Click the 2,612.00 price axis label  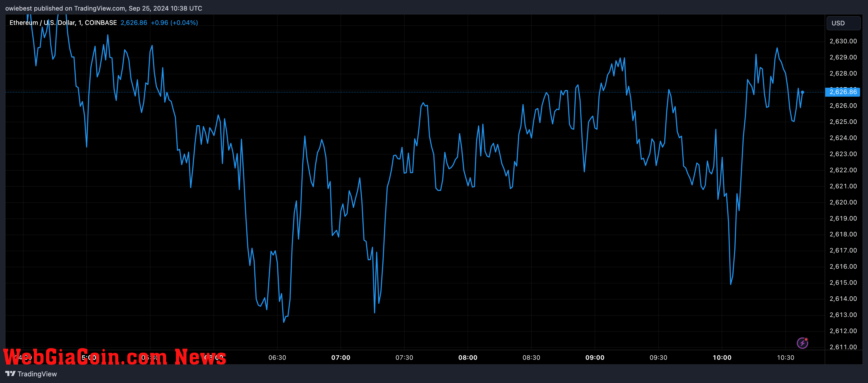coord(843,331)
